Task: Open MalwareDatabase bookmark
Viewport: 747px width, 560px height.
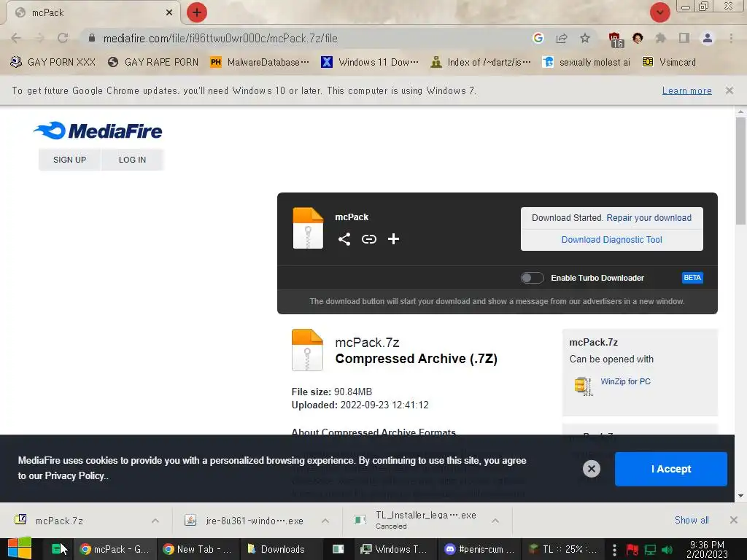Action: pos(260,63)
